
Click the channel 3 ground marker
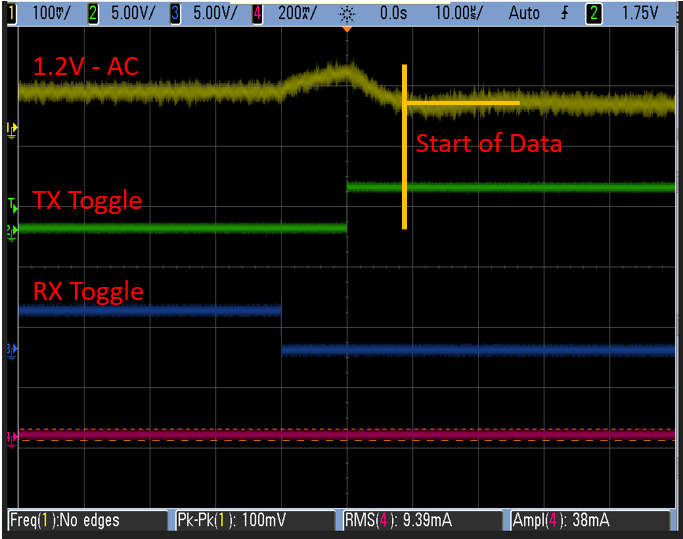12,349
